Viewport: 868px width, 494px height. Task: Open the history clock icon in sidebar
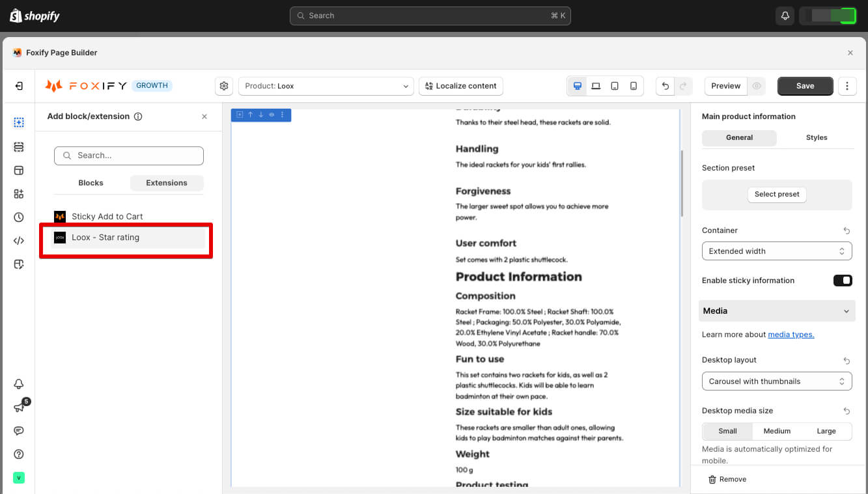tap(19, 217)
